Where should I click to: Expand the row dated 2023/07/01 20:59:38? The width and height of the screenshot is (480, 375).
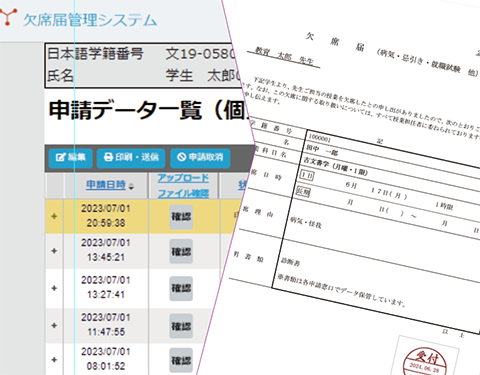click(x=54, y=216)
